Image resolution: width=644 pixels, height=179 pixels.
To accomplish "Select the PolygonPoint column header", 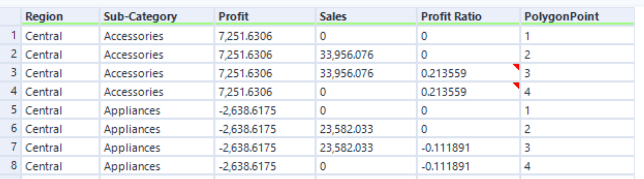I will coord(577,17).
